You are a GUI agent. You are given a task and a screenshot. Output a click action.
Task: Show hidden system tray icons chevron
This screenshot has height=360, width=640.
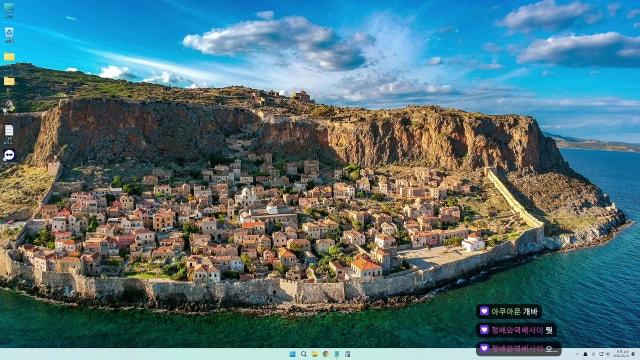pos(578,354)
